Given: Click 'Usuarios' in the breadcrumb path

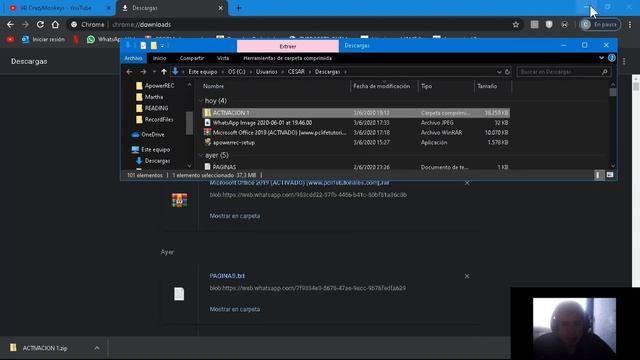Looking at the screenshot, I should pos(267,72).
